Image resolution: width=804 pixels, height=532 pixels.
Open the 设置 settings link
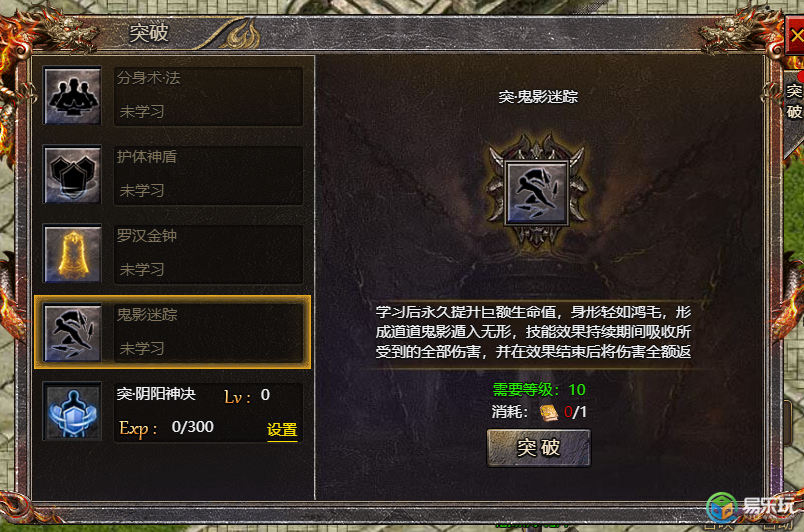282,429
